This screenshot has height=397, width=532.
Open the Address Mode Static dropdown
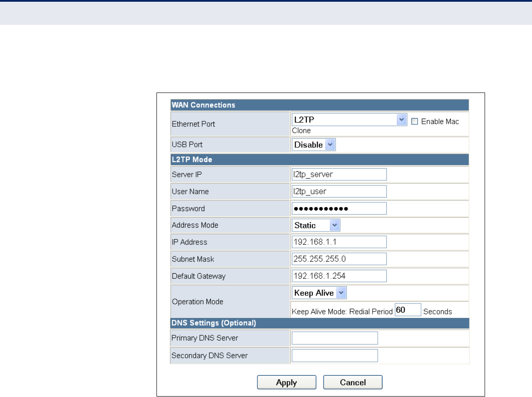pos(316,225)
